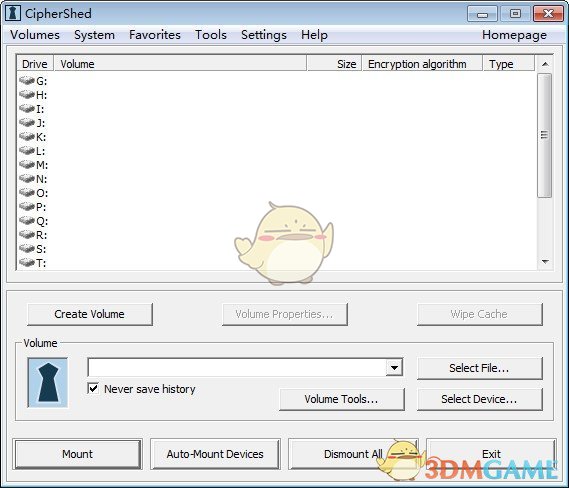This screenshot has height=488, width=569.
Task: Click the Dismount All button
Action: 353,454
